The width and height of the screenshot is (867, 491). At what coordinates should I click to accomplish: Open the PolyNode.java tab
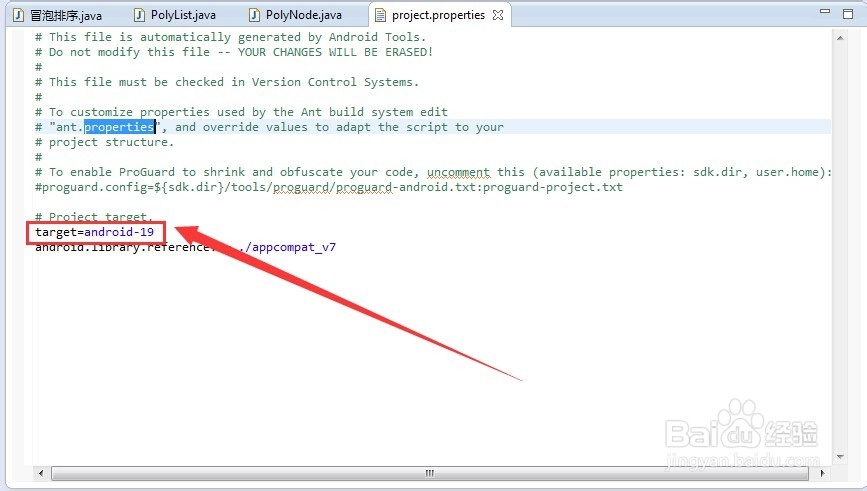coord(296,15)
